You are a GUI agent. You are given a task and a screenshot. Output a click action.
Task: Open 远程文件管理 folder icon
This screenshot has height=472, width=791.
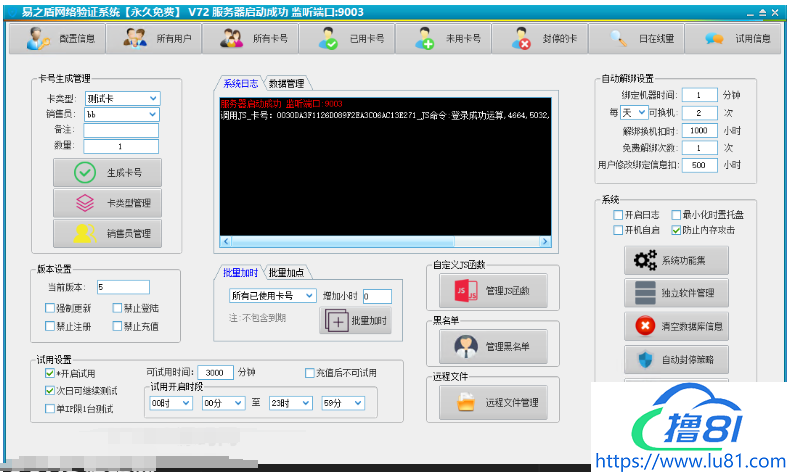467,403
